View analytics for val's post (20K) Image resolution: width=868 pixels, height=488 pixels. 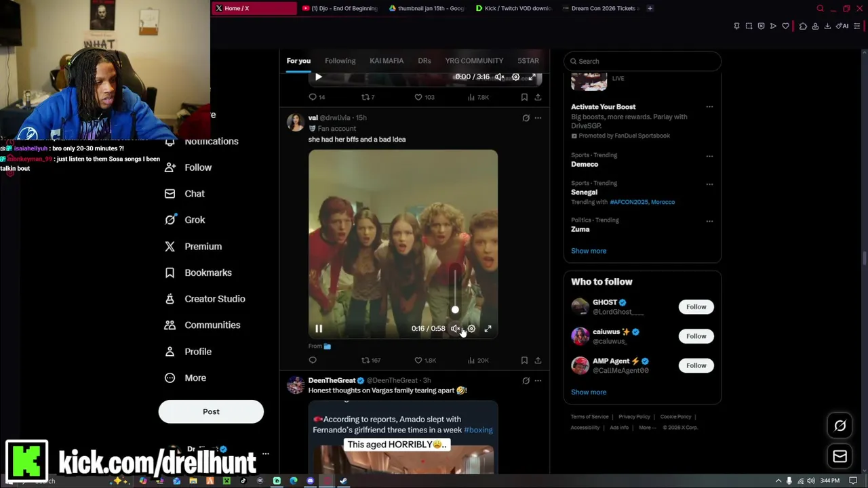(x=478, y=361)
